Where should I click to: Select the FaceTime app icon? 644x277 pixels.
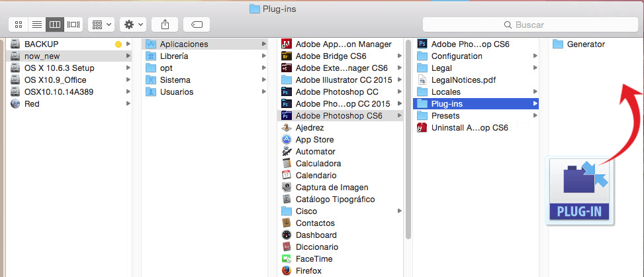pos(287,259)
